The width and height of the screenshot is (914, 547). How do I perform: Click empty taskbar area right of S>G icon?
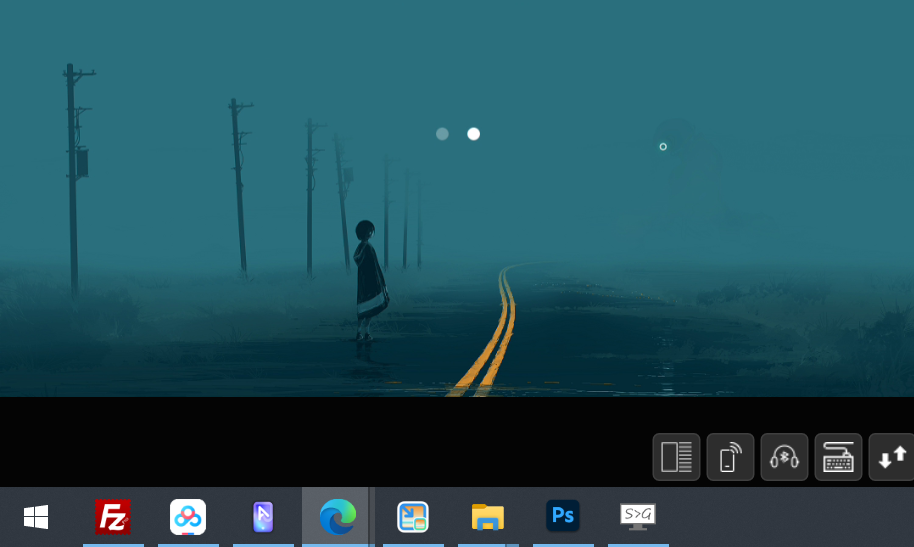(790, 517)
